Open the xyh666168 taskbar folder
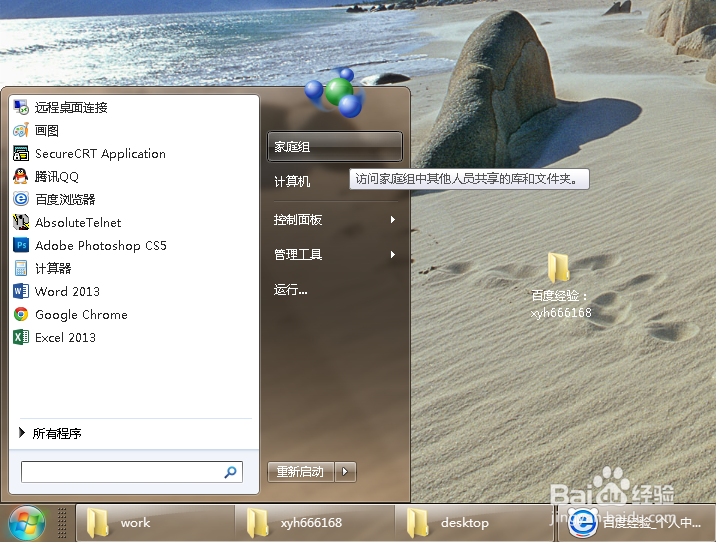This screenshot has height=542, width=716. pos(315,523)
